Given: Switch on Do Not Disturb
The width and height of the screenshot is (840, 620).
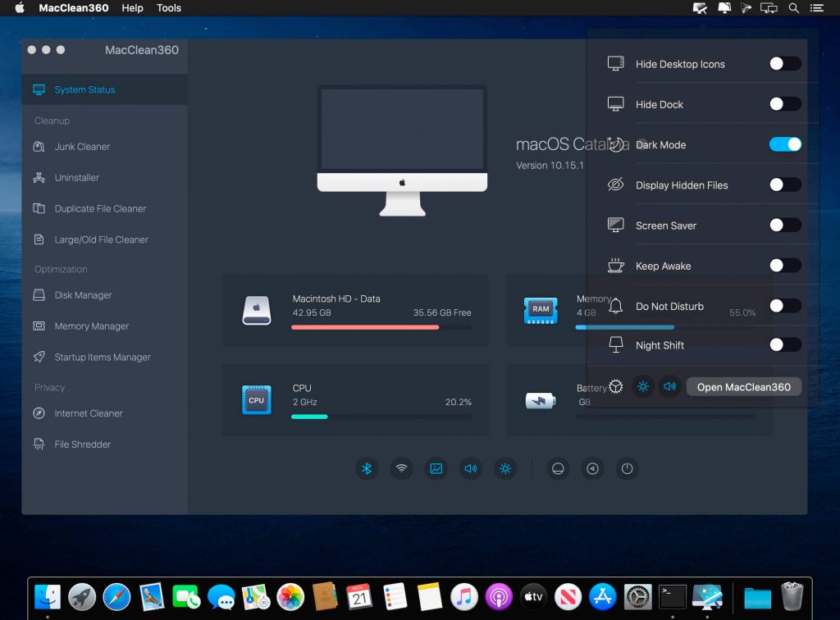Looking at the screenshot, I should [x=785, y=306].
